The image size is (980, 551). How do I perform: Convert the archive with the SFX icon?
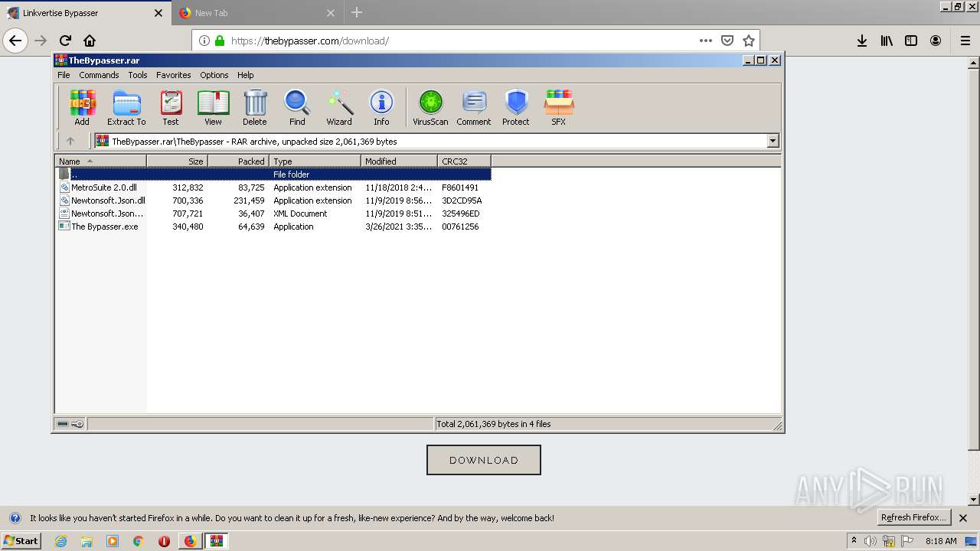point(559,107)
